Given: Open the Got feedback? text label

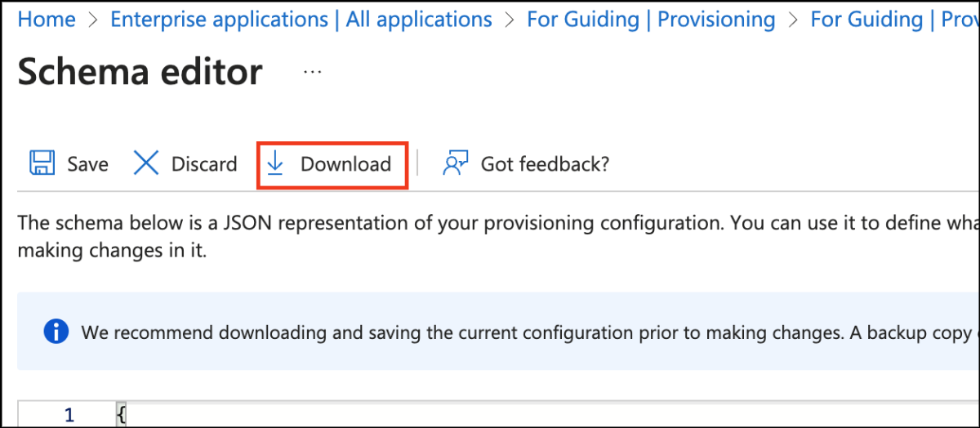Looking at the screenshot, I should click(545, 164).
